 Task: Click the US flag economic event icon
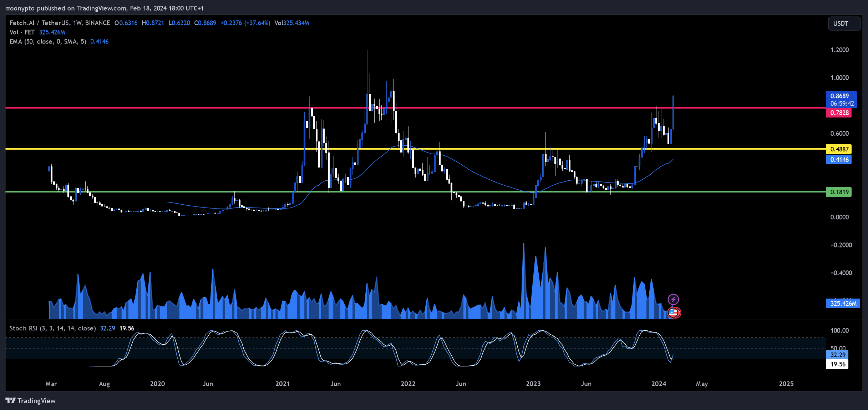coord(673,312)
